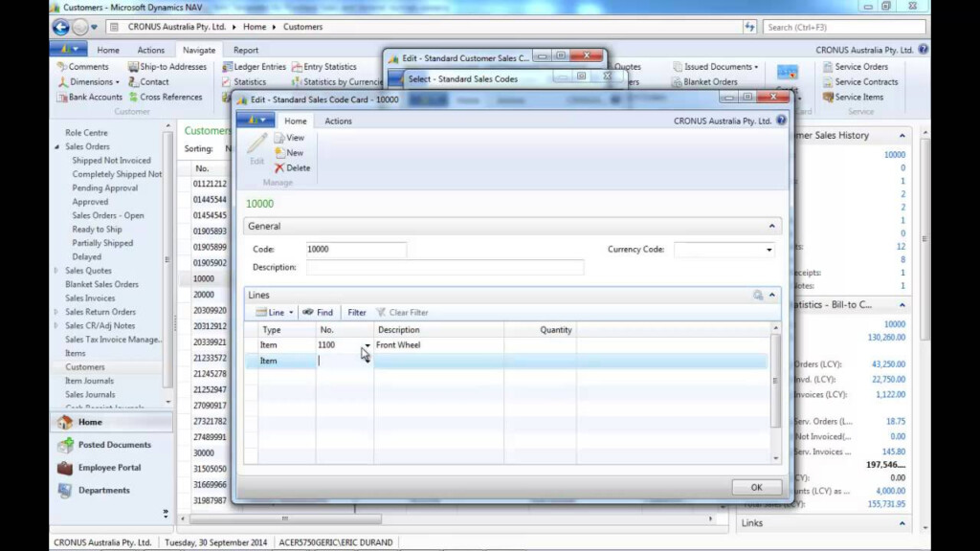Screen dimensions: 980x551
Task: Open Statistics in the ribbon
Action: (x=244, y=82)
